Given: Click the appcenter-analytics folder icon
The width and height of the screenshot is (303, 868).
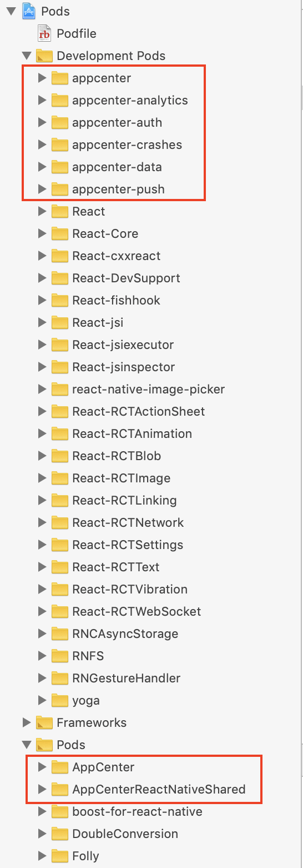Looking at the screenshot, I should pos(59,100).
